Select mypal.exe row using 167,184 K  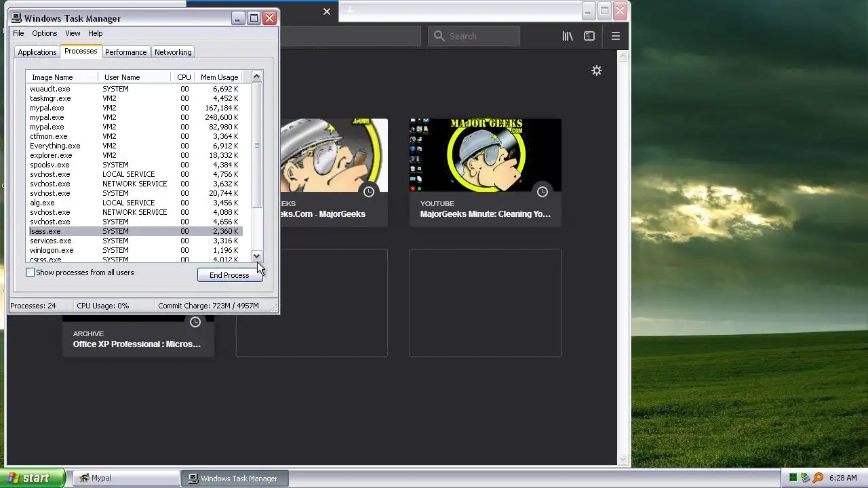[x=134, y=108]
